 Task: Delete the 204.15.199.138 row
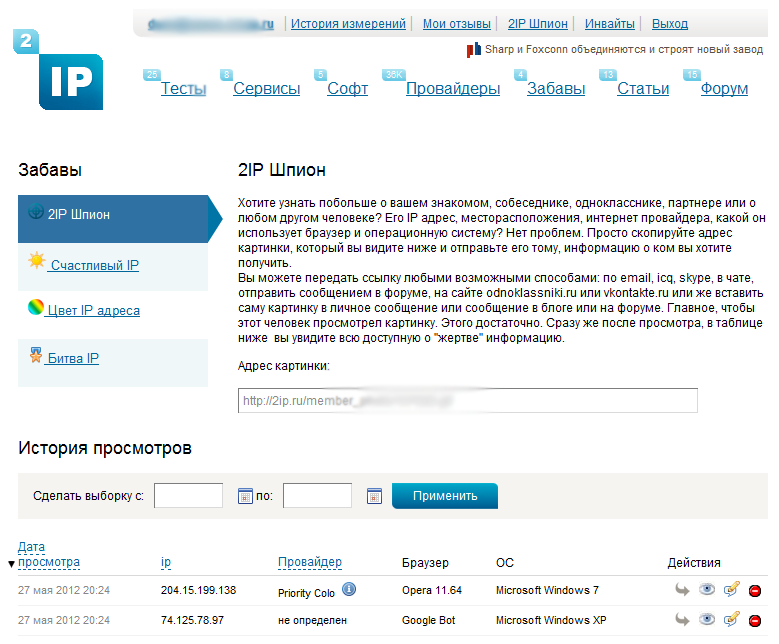click(755, 591)
